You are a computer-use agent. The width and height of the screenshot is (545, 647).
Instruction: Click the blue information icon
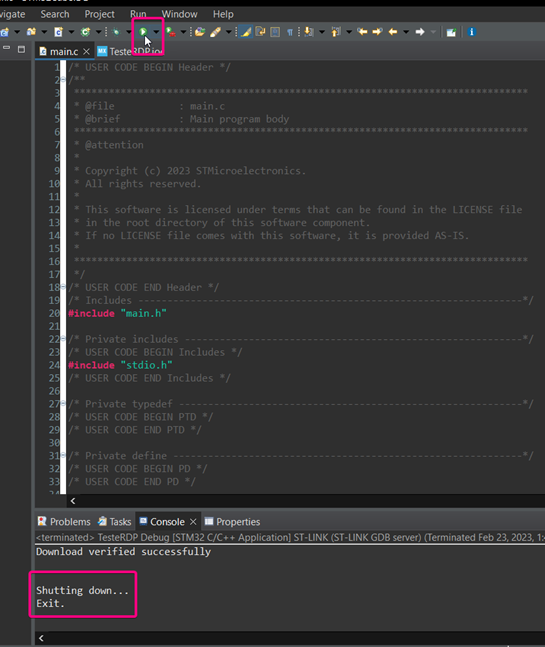click(472, 32)
